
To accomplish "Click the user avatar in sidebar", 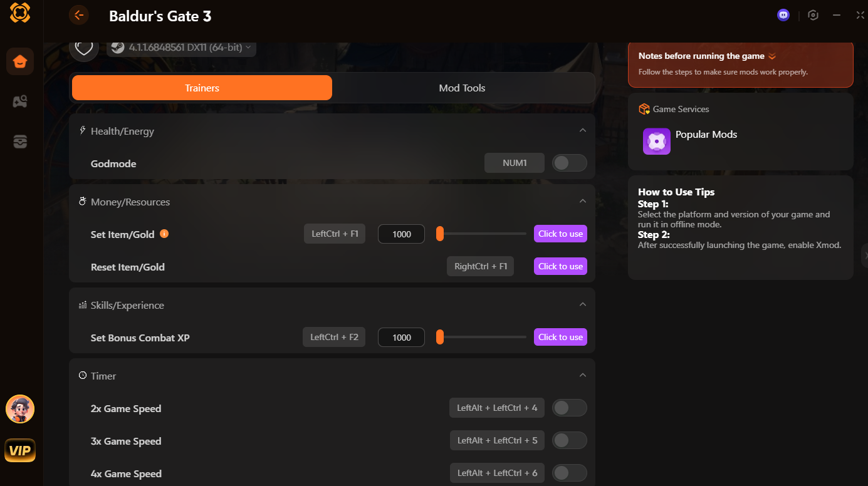I will point(20,410).
